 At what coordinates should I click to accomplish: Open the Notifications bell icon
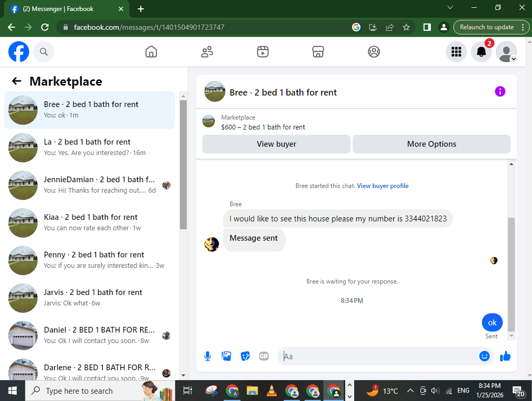(481, 52)
